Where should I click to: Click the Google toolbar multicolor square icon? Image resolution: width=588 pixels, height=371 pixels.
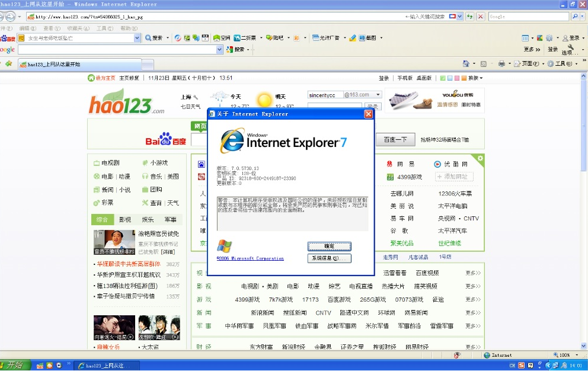tap(539, 38)
